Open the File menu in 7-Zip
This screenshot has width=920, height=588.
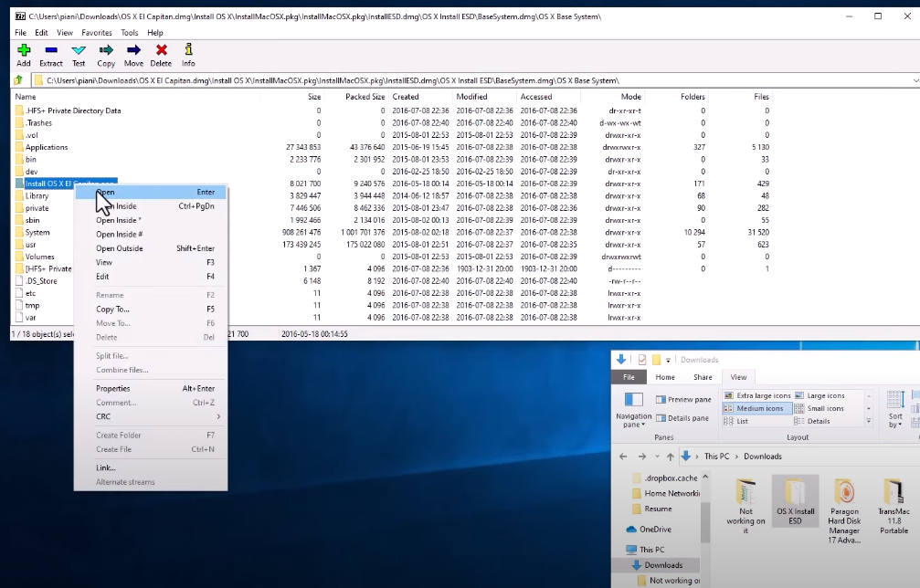pyautogui.click(x=20, y=33)
